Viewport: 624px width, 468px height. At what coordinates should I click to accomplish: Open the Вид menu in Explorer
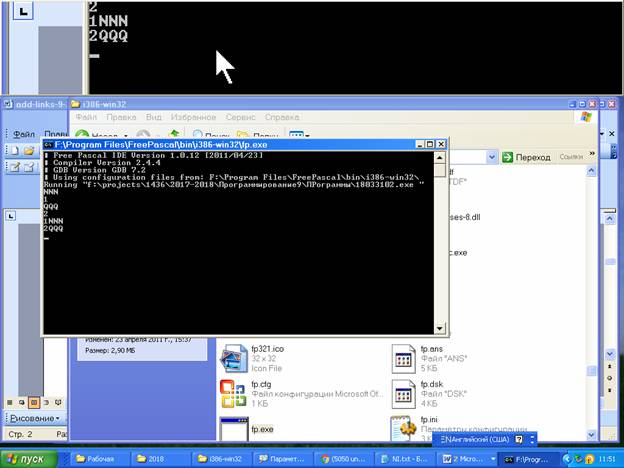154,117
